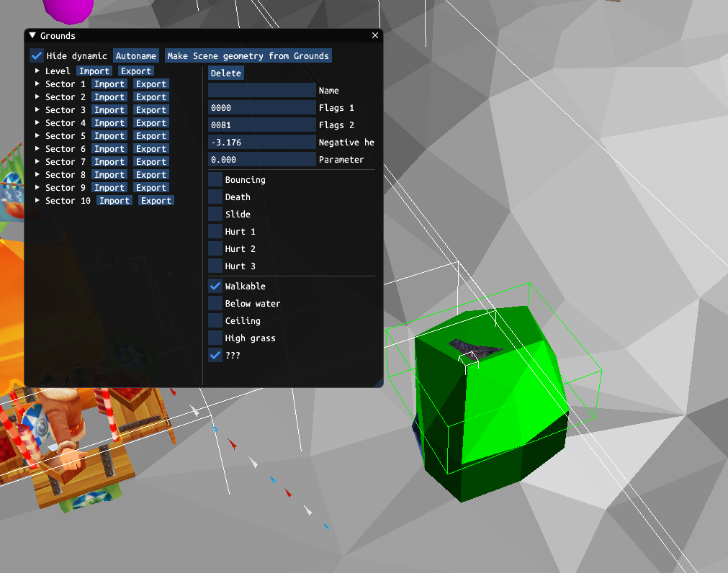Export grounds for Sector 1
Screen dimensions: 728x573
[x=151, y=84]
